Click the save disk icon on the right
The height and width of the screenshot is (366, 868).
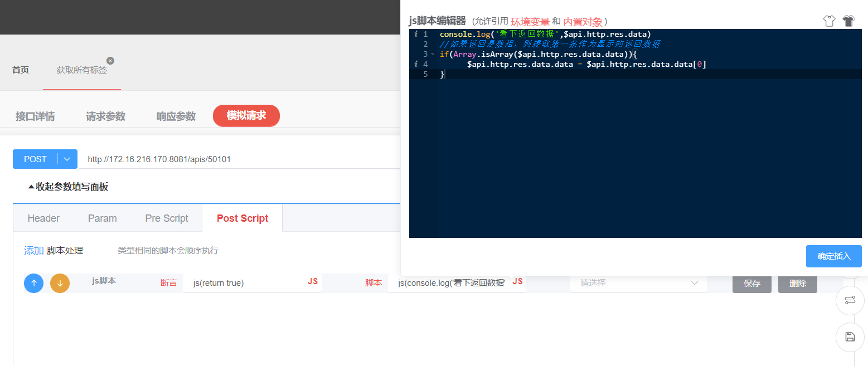(x=850, y=337)
